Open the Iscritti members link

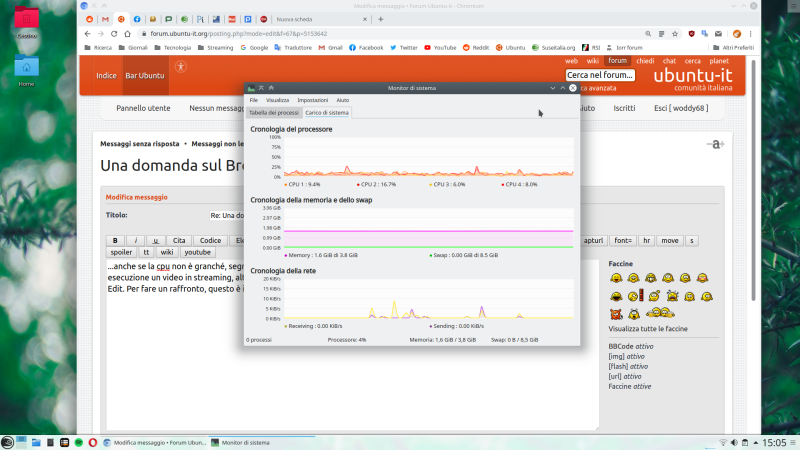(624, 108)
